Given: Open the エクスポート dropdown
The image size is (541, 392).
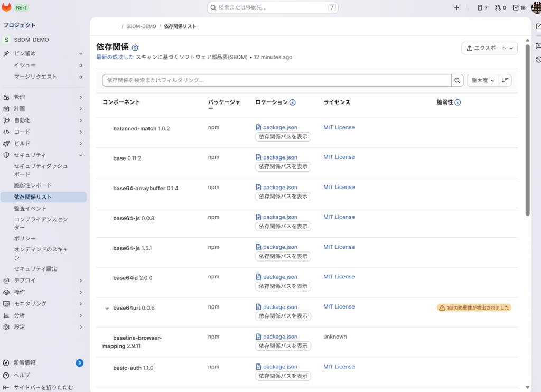Looking at the screenshot, I should pyautogui.click(x=489, y=48).
